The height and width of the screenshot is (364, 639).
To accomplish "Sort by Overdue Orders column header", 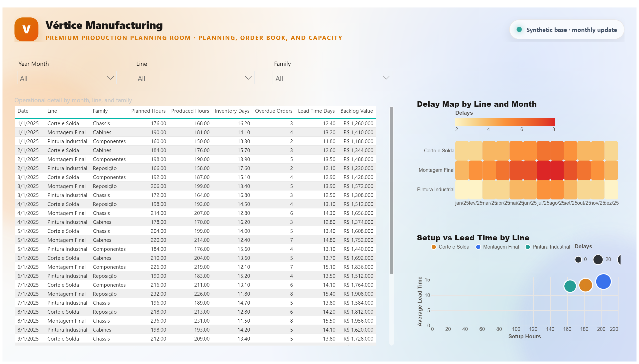I will [x=274, y=111].
